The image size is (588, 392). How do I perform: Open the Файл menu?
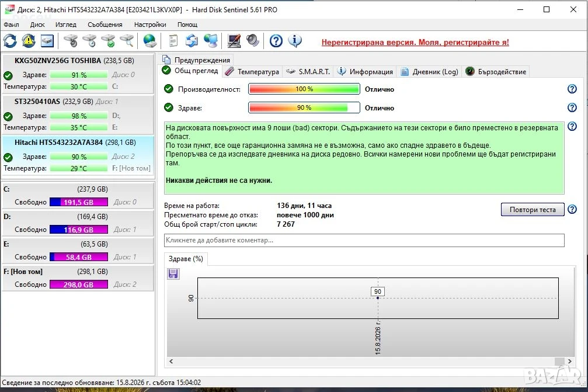[x=11, y=25]
